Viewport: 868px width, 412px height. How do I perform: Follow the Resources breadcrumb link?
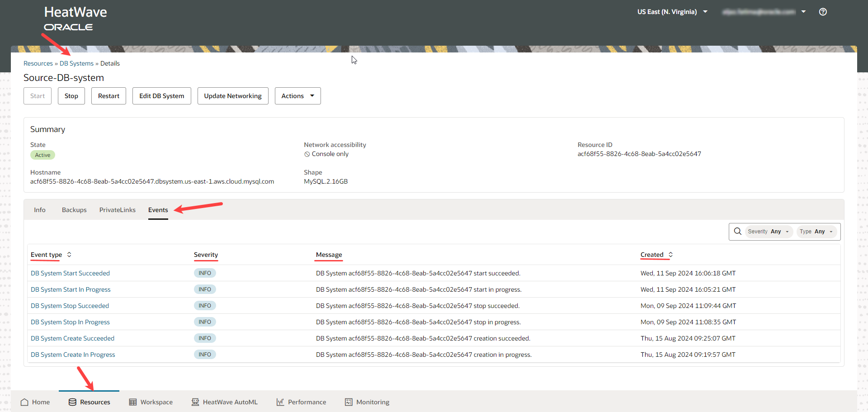38,64
